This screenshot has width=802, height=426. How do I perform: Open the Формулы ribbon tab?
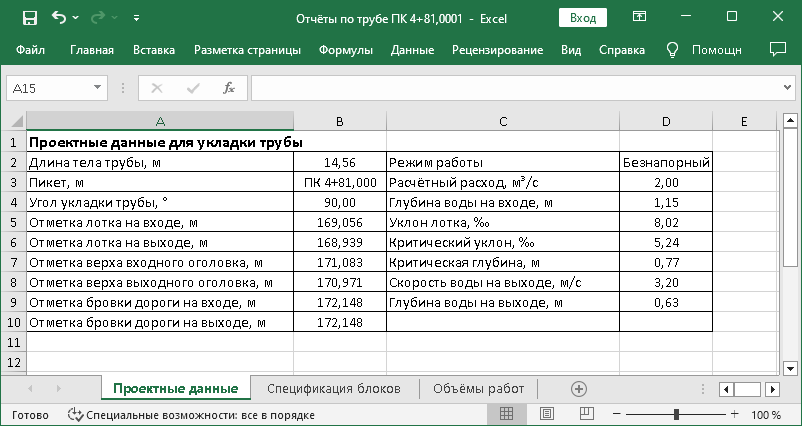coord(346,50)
